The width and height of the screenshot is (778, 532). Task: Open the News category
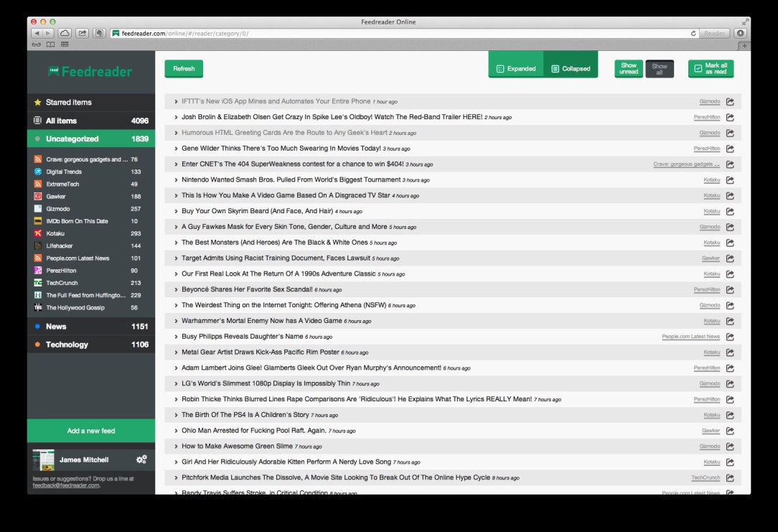click(91, 327)
